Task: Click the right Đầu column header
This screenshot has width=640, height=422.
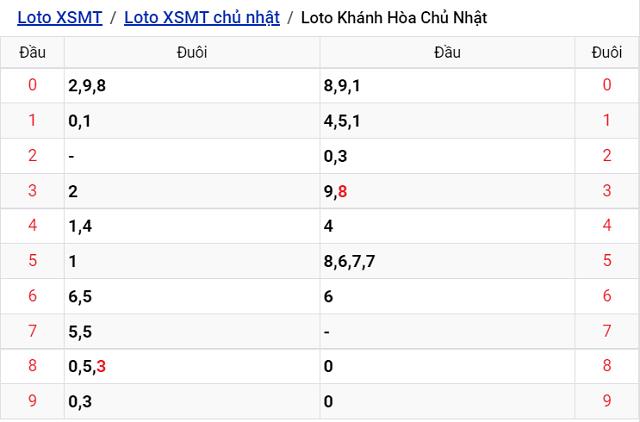Action: 447,53
